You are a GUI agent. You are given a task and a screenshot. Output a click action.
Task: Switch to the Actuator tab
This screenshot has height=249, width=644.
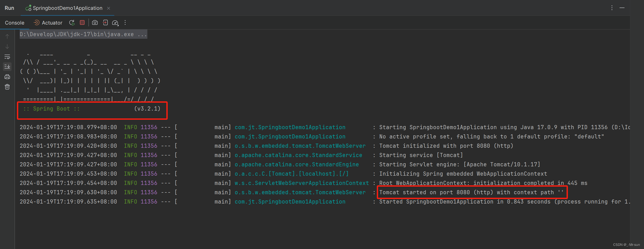pyautogui.click(x=48, y=23)
